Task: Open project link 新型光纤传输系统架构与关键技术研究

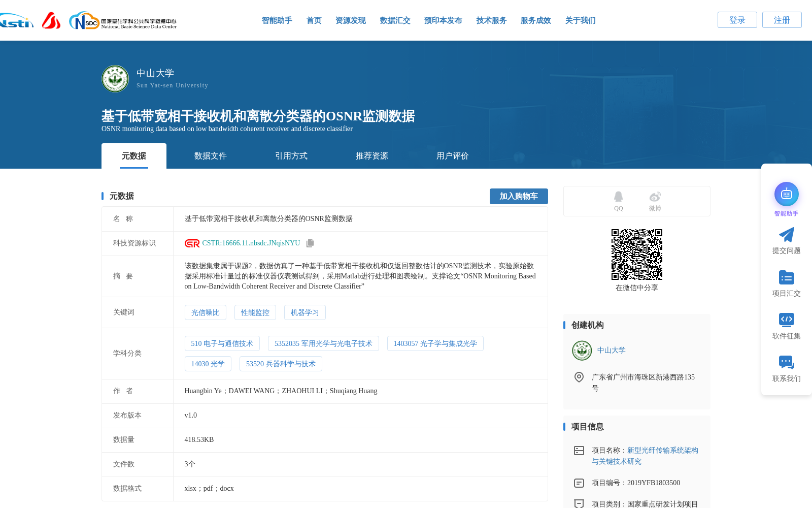Action: click(645, 456)
